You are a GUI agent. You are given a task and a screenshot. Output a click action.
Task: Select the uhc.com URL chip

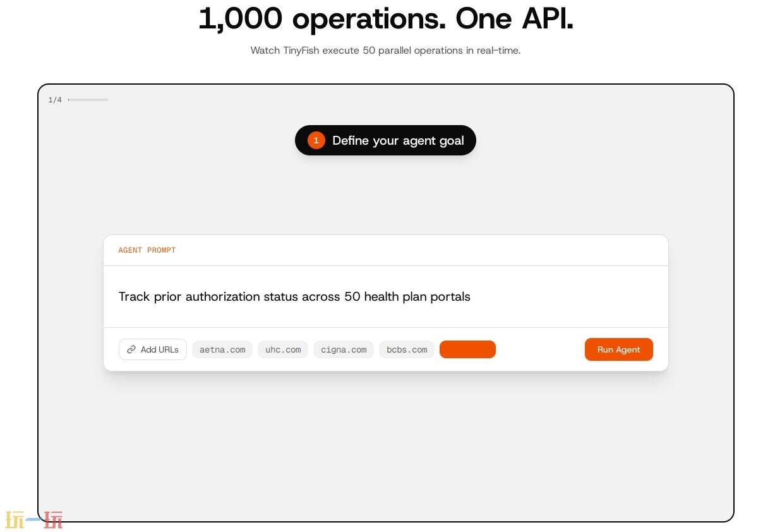(283, 349)
